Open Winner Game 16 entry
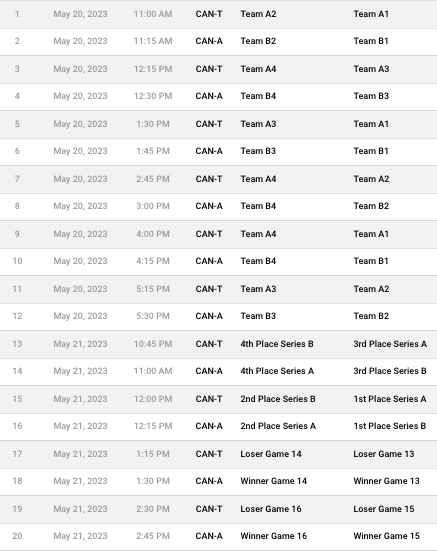This screenshot has height=552, width=437. (x=274, y=536)
